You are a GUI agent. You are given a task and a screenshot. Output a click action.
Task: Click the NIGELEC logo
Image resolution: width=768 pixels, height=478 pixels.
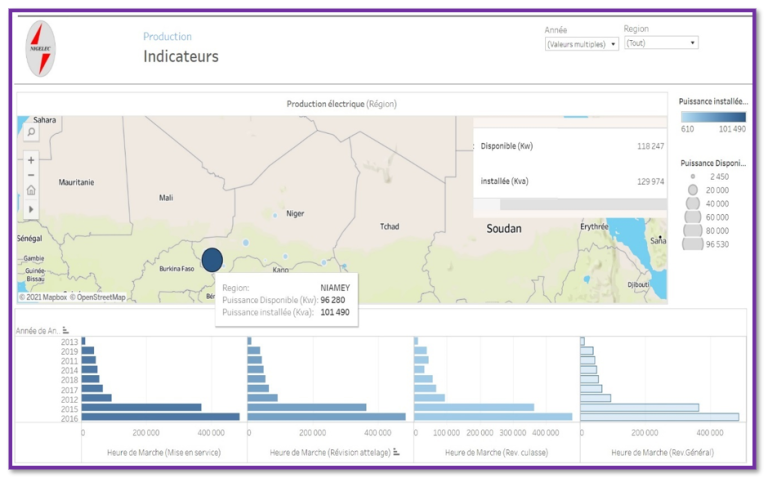point(40,49)
